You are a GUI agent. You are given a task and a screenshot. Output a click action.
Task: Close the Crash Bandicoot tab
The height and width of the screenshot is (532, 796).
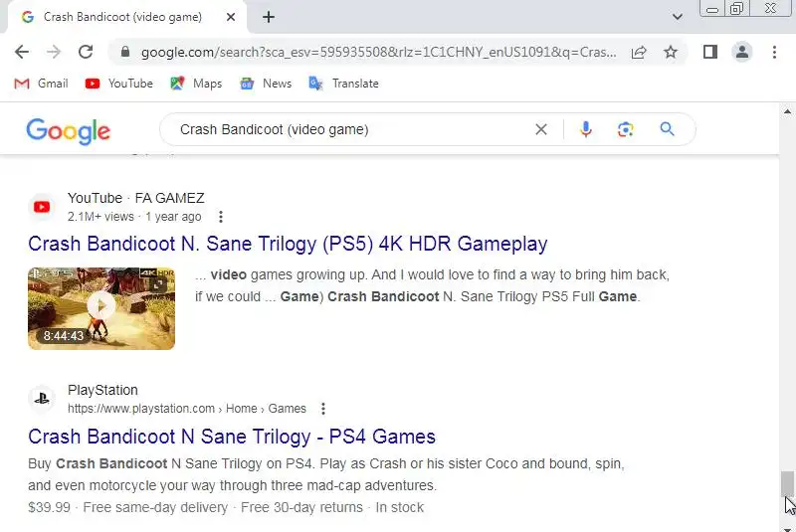[231, 17]
